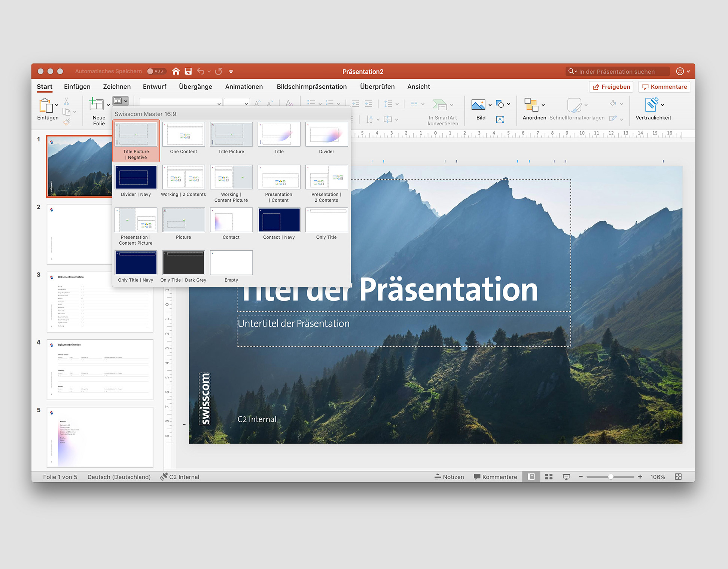Image resolution: width=728 pixels, height=569 pixels.
Task: Open the quick access customize arrow
Action: 231,71
